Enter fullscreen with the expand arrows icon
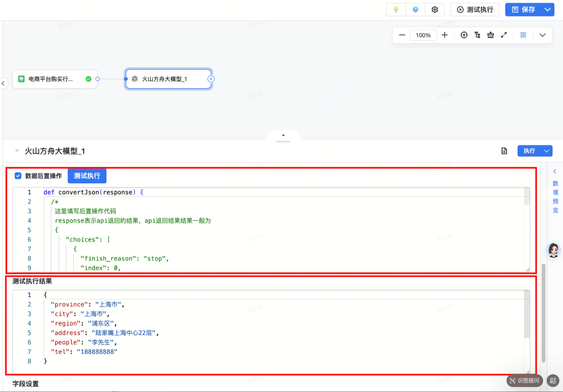The image size is (563, 392). pos(504,35)
